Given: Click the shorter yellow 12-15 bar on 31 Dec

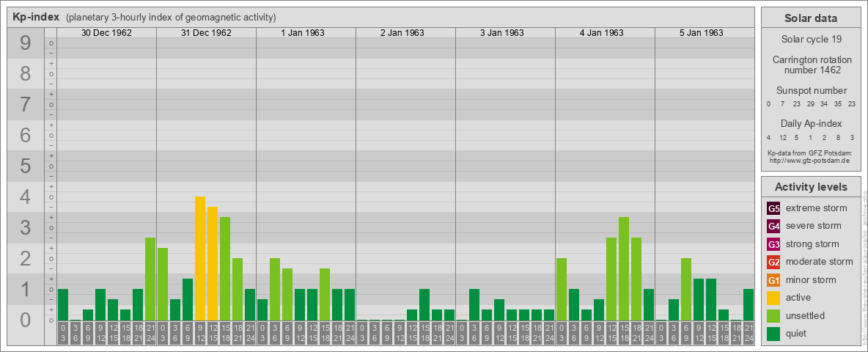Looking at the screenshot, I should pos(213,263).
